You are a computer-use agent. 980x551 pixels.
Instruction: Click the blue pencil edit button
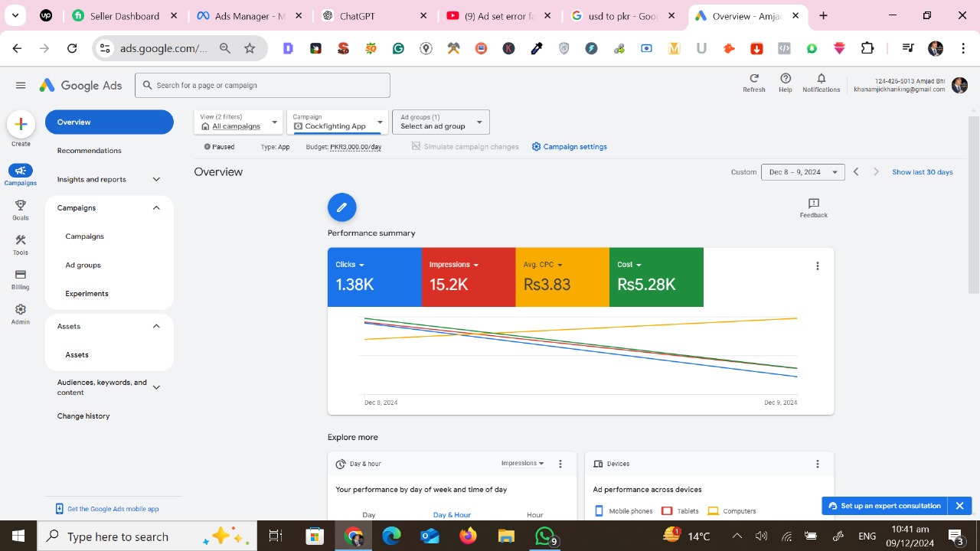coord(341,207)
